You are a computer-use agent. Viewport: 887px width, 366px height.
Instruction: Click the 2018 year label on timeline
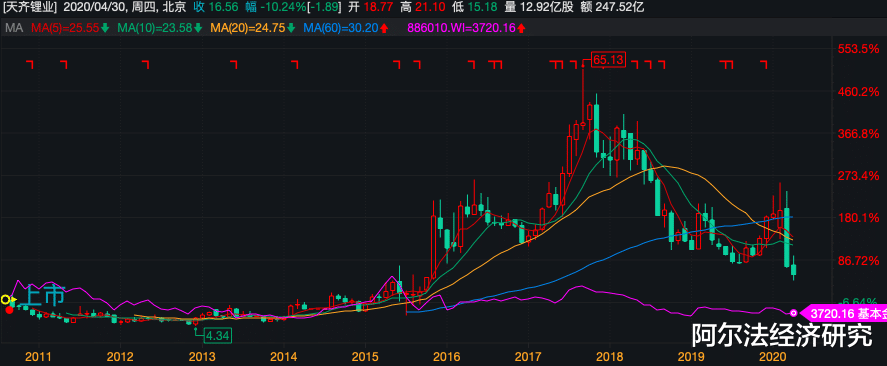point(609,356)
